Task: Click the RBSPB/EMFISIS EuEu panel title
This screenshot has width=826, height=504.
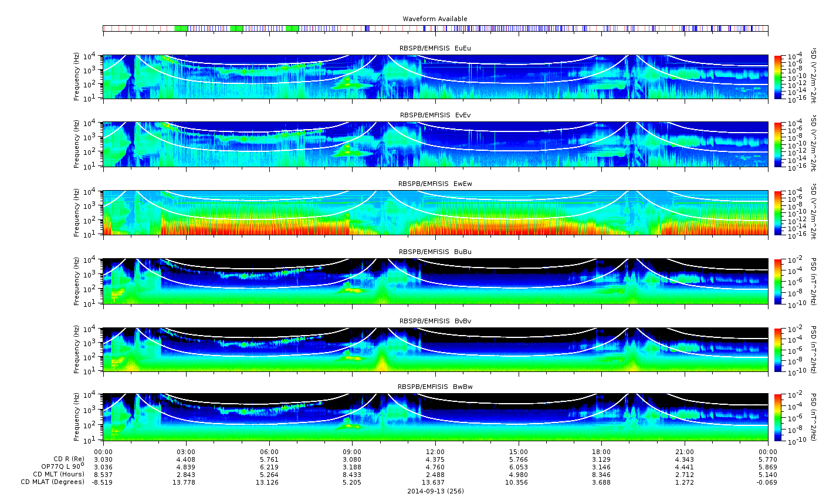Action: [x=435, y=48]
